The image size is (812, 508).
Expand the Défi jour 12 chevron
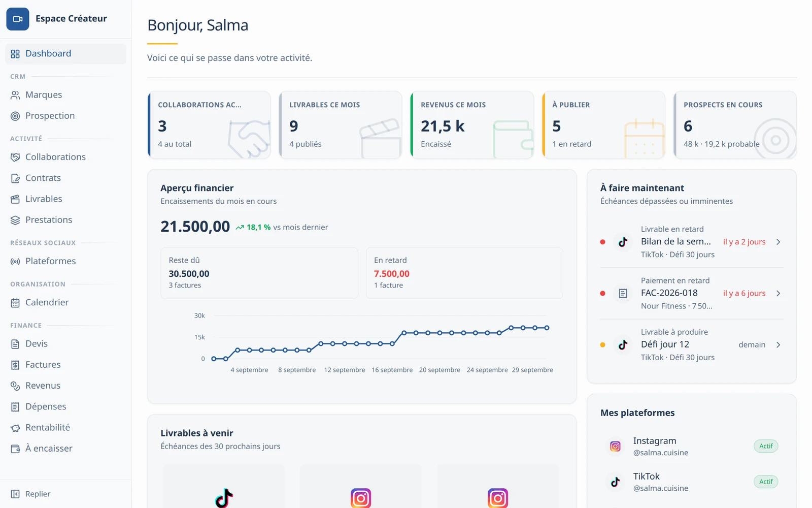coord(779,344)
